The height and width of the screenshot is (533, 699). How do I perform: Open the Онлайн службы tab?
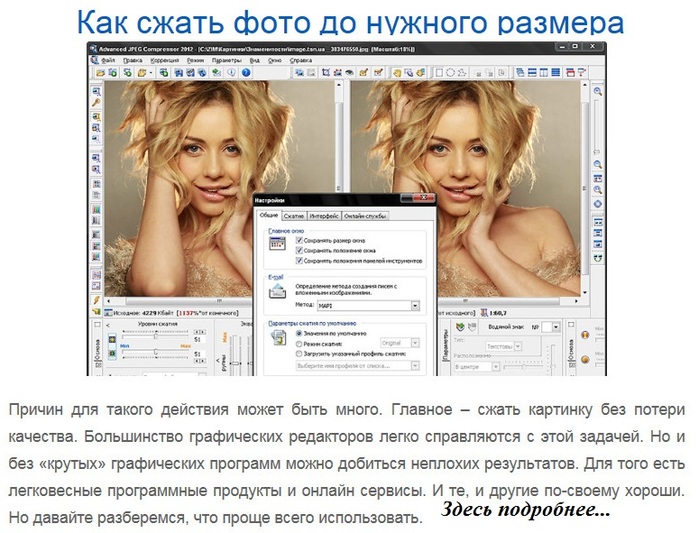[x=365, y=216]
